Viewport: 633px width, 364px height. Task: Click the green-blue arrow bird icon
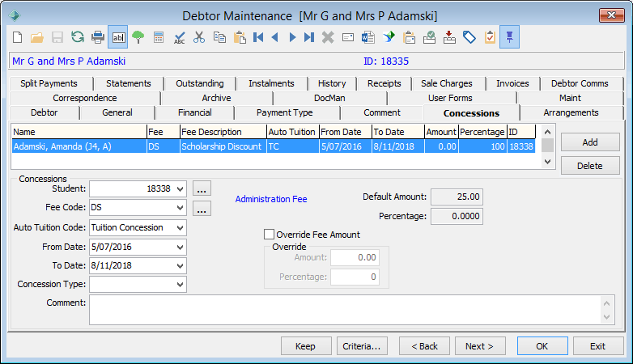389,37
